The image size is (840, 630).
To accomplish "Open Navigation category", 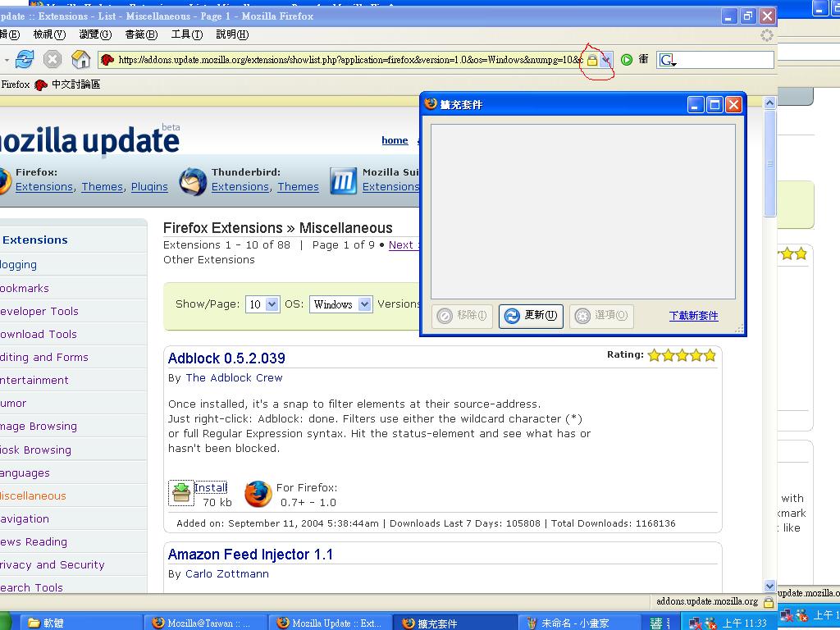I will click(x=25, y=518).
